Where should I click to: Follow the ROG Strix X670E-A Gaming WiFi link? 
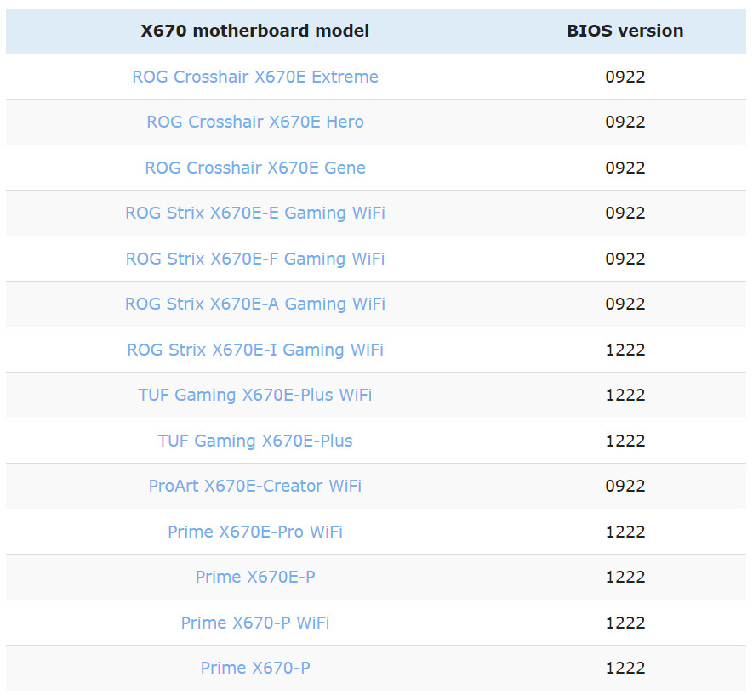tap(255, 304)
